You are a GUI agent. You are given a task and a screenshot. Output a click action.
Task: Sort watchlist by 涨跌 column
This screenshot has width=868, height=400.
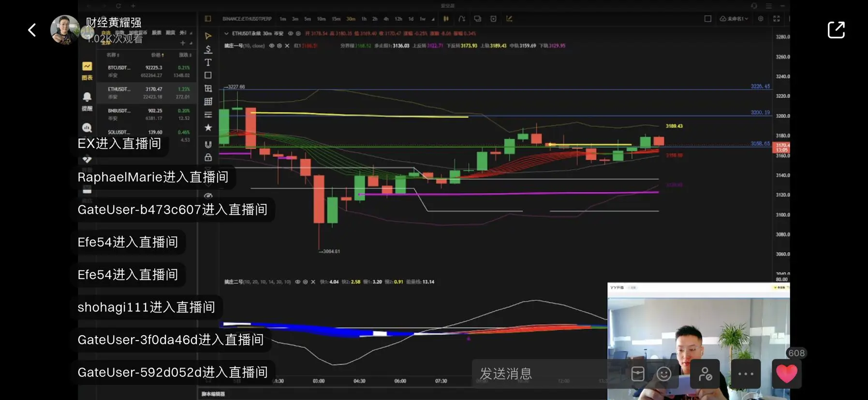click(x=185, y=55)
